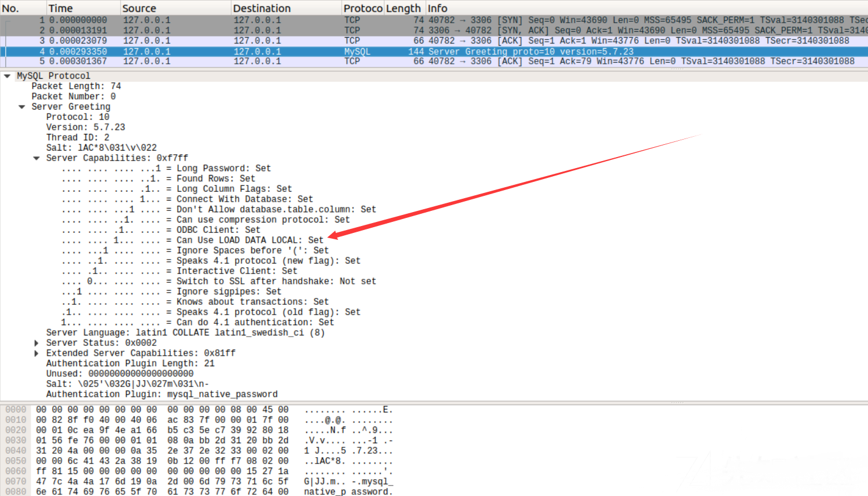Screen dimensions: 868x496
Task: Collapse the MySQL Protocol tree node
Action: [x=7, y=76]
